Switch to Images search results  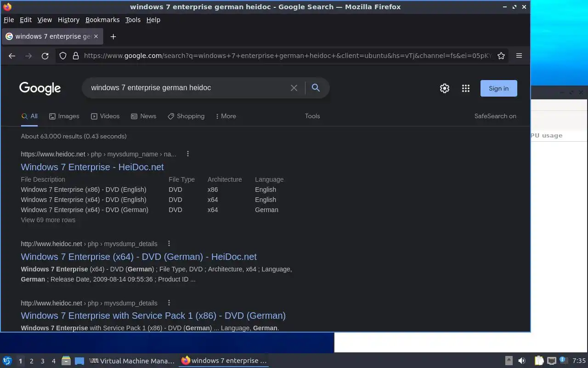tap(64, 116)
